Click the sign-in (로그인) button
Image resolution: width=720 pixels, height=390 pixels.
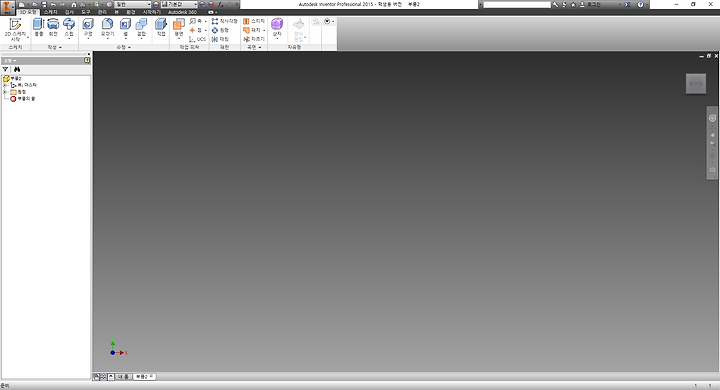tap(591, 5)
